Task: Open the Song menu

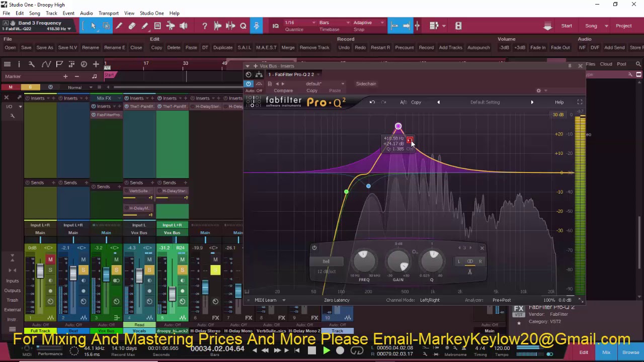Action: point(35,13)
